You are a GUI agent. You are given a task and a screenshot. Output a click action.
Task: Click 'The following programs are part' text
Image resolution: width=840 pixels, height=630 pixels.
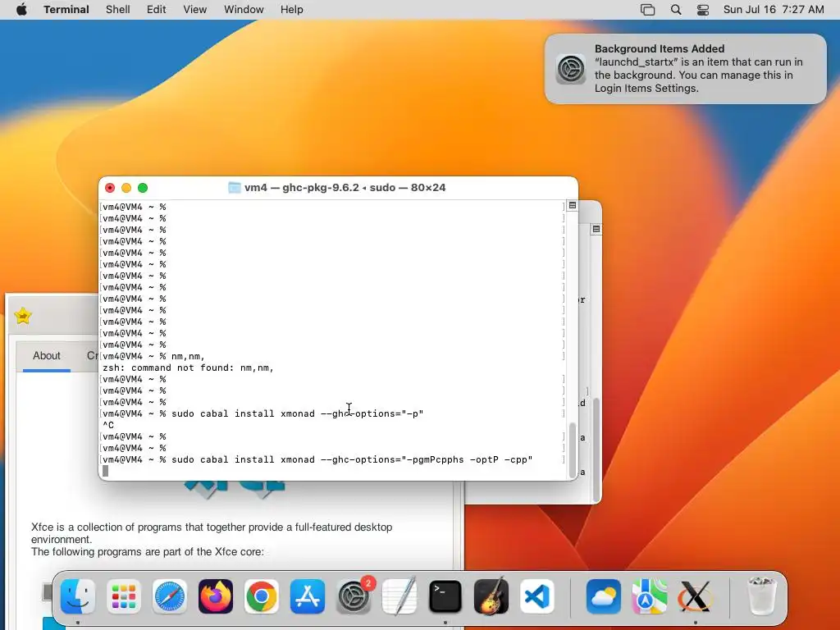(148, 552)
